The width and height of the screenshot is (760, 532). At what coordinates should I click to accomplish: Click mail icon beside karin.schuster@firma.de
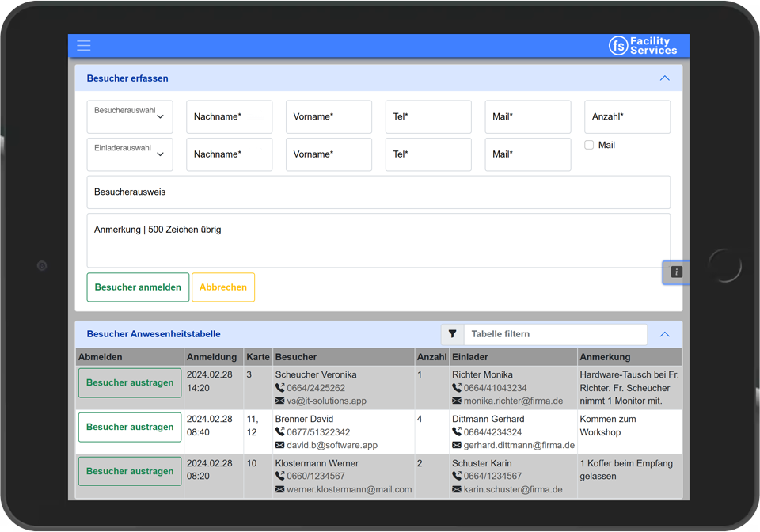click(457, 489)
